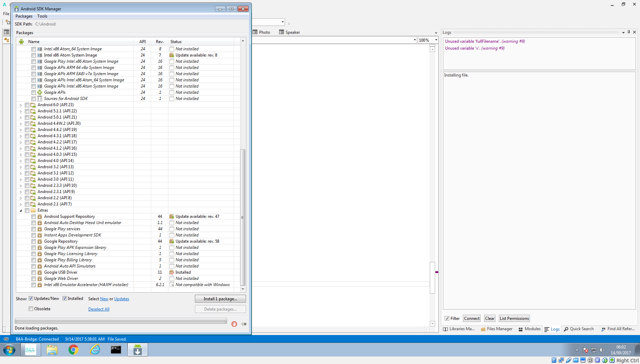Click the Sources for Android SDK icon
The width and height of the screenshot is (640, 364).
point(40,99)
